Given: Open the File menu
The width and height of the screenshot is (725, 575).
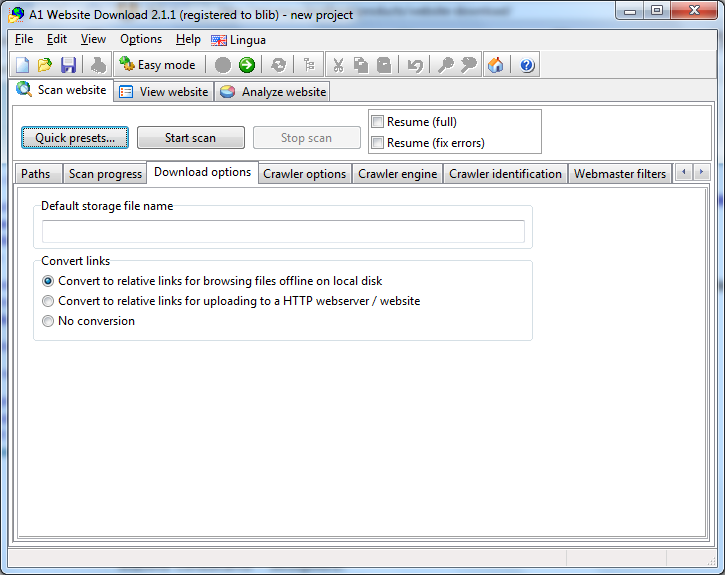Looking at the screenshot, I should point(24,39).
